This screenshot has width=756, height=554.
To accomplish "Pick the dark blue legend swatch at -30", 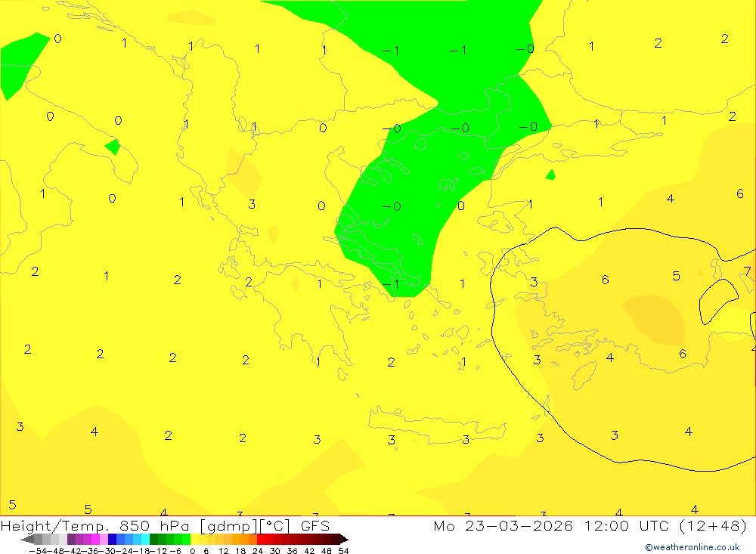I will [x=112, y=540].
